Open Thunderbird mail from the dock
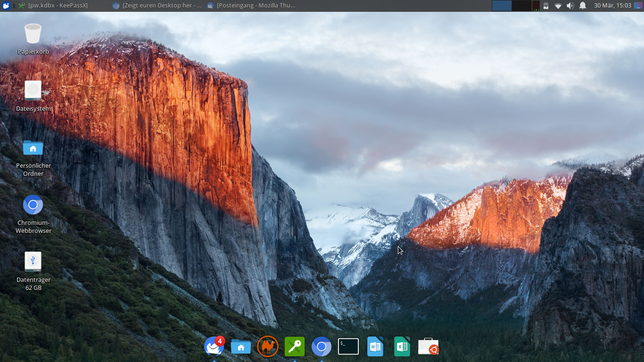The height and width of the screenshot is (362, 644). tap(214, 346)
